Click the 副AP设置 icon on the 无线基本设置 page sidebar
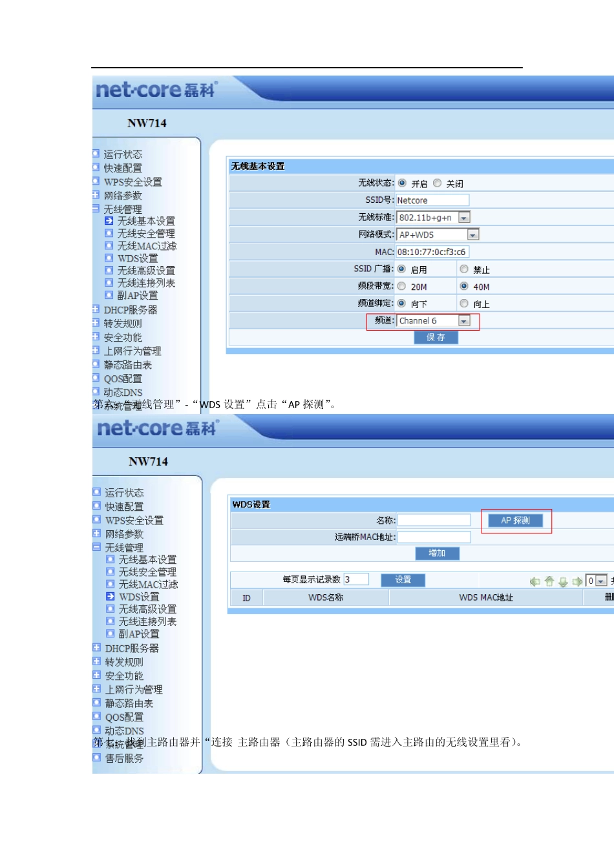The image size is (614, 868). 109,294
